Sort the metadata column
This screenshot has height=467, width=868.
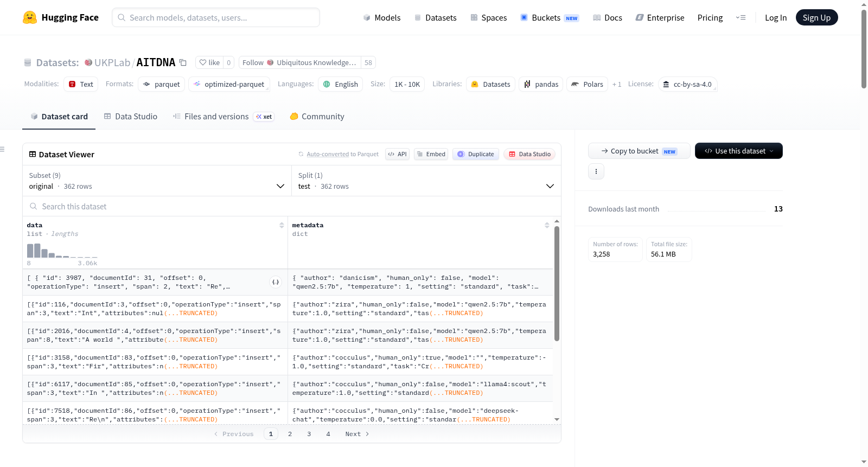[547, 225]
